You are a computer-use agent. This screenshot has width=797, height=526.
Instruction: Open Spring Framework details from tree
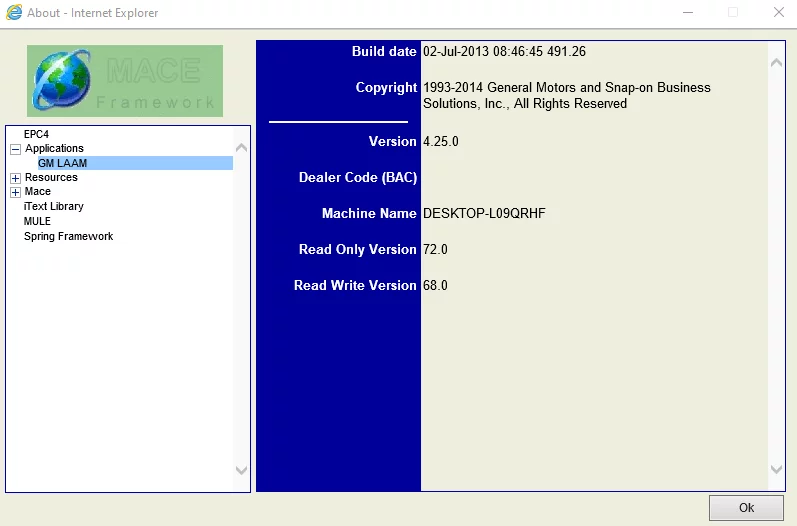[x=68, y=236]
